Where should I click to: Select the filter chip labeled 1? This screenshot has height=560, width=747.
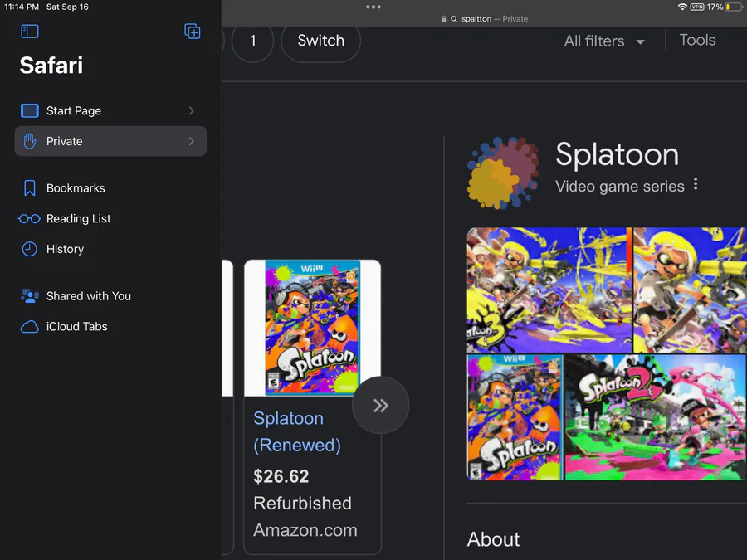pyautogui.click(x=252, y=41)
